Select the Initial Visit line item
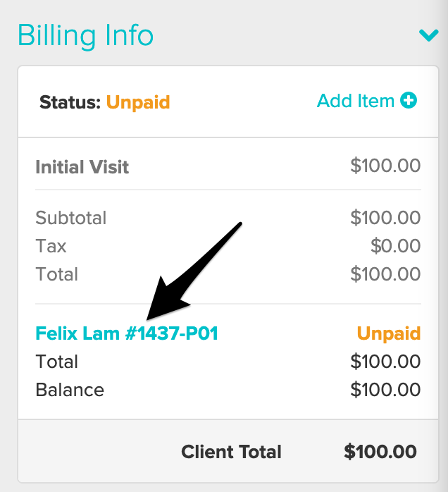Viewport: 448px width, 492px height. (82, 167)
